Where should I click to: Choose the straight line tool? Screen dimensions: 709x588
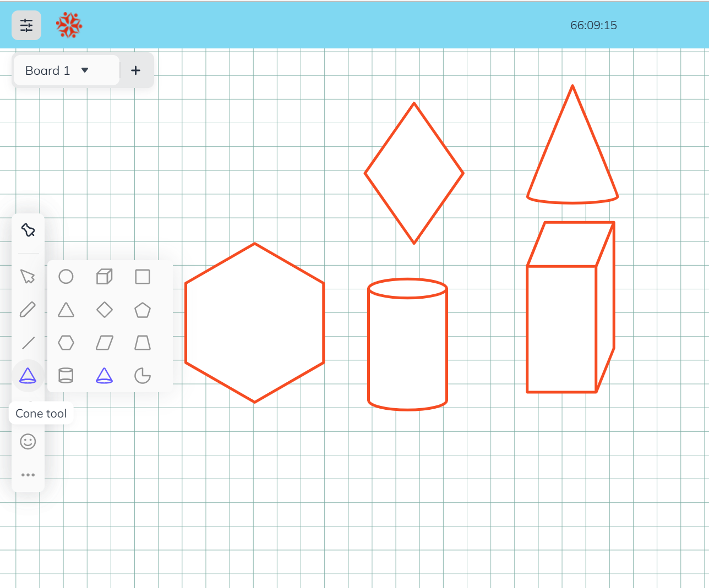[28, 343]
